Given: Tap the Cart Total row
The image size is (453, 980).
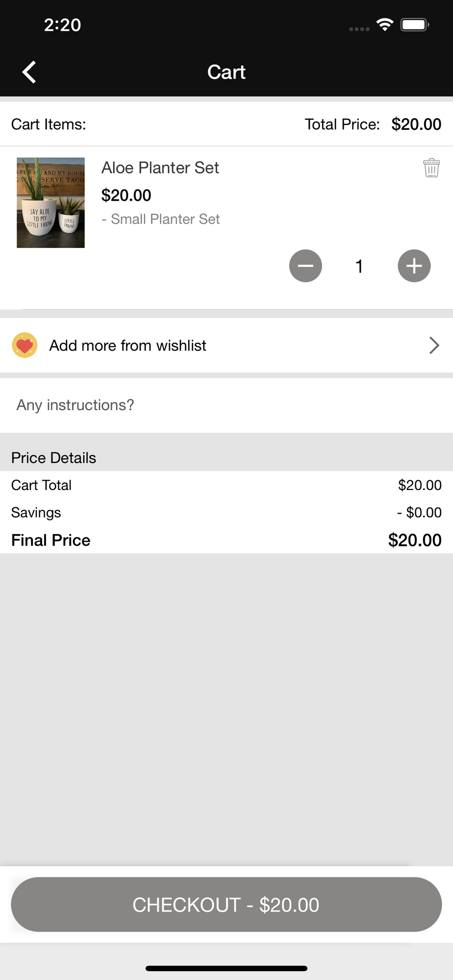Looking at the screenshot, I should tap(226, 485).
